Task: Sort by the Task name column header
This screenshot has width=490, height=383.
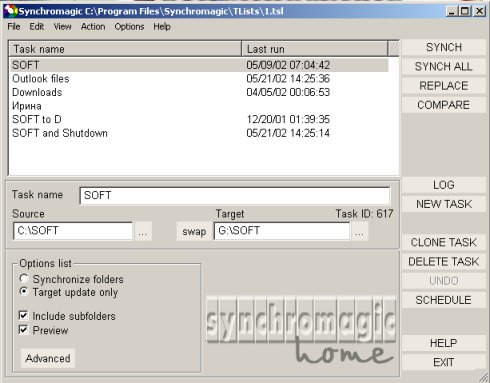Action: 125,49
